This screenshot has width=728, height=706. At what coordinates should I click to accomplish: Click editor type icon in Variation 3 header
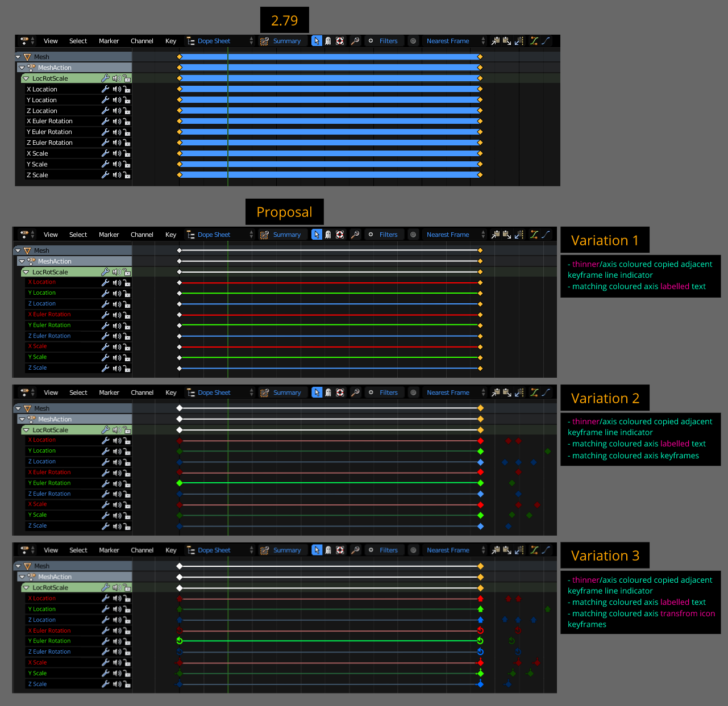(27, 550)
